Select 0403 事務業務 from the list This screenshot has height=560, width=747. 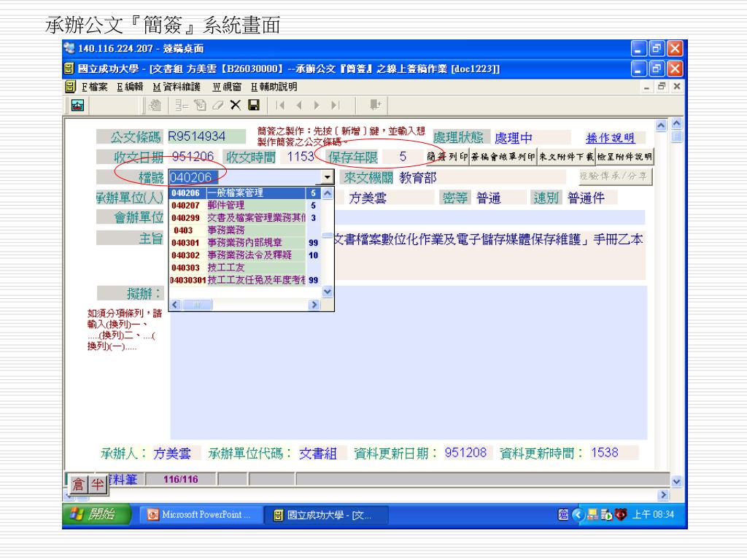(x=244, y=230)
